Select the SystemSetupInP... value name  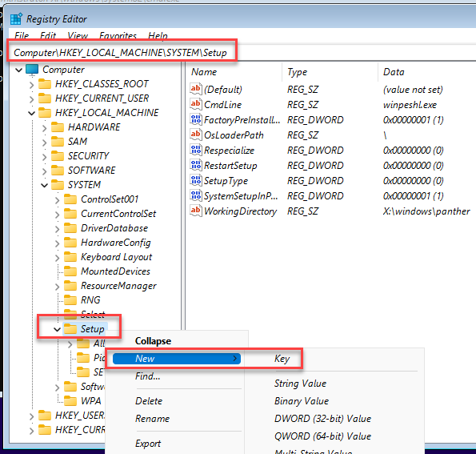tap(241, 196)
